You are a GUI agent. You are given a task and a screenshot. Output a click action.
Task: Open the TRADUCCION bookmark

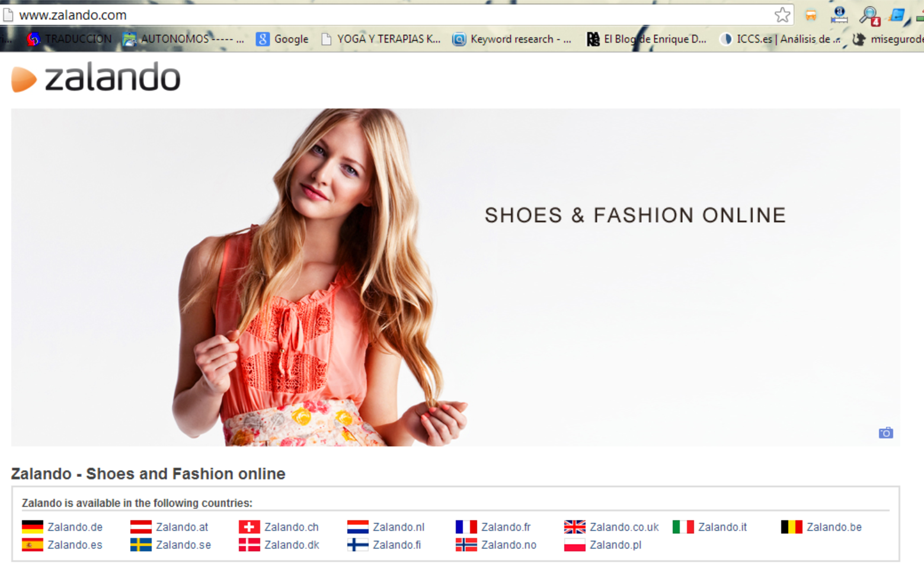pyautogui.click(x=69, y=39)
